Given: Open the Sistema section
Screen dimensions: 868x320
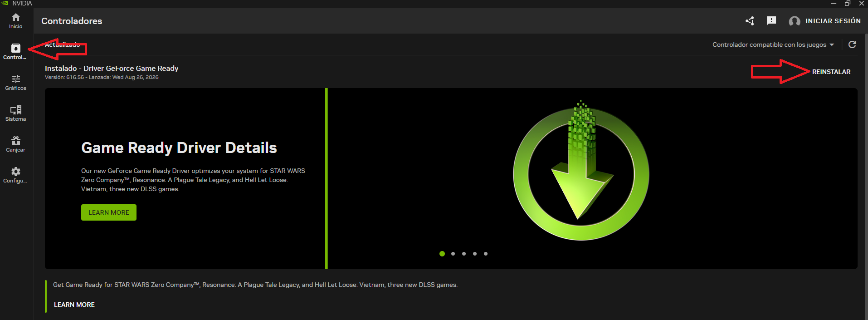Looking at the screenshot, I should tap(15, 113).
